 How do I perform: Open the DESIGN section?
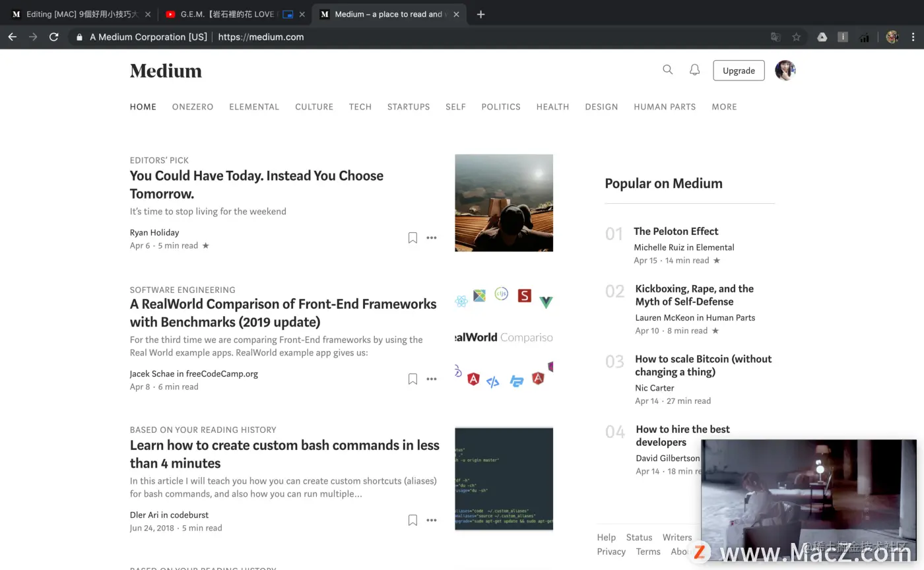(601, 107)
